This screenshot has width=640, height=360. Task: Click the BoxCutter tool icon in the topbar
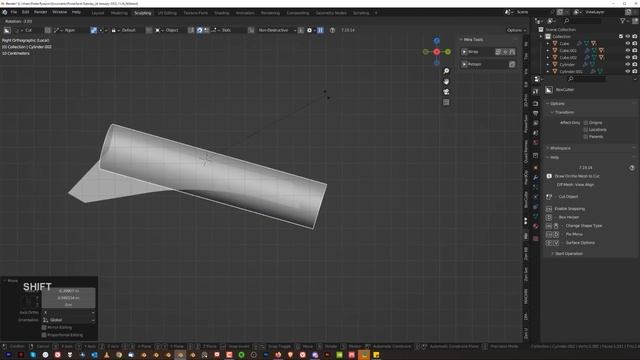7,30
